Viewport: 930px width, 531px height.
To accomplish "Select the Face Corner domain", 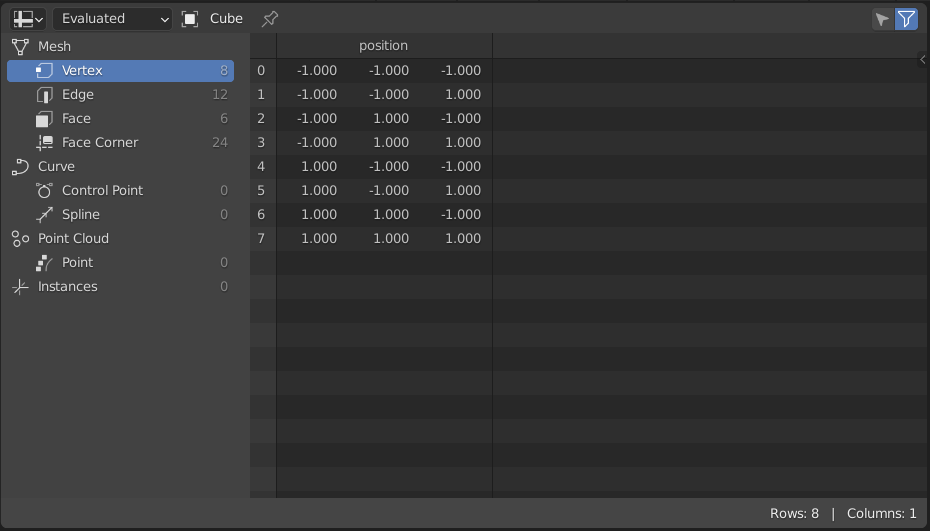I will tap(120, 142).
